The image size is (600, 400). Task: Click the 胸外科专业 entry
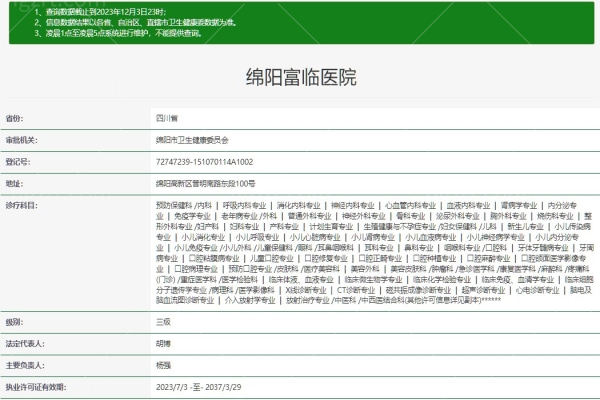pos(508,216)
